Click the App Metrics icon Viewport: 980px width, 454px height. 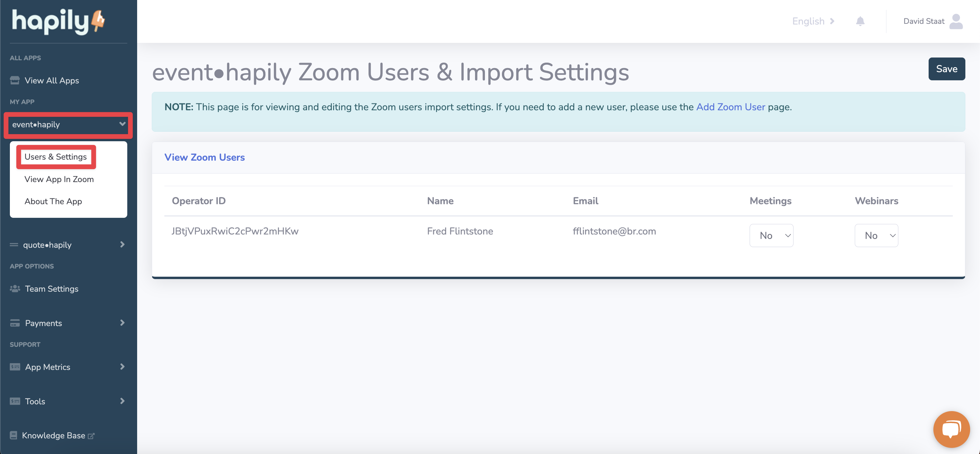(15, 367)
